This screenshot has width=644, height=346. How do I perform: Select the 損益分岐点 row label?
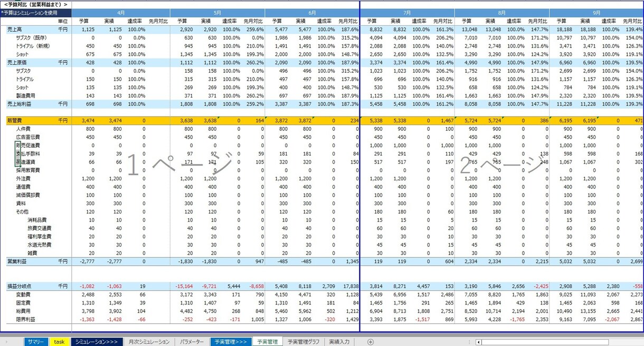pos(20,286)
